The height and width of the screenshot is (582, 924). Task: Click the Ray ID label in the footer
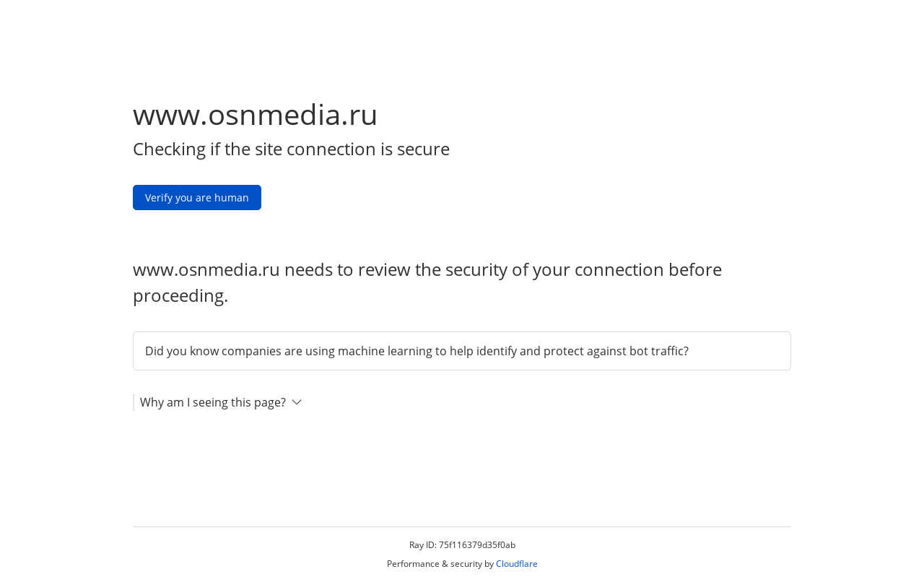[422, 545]
